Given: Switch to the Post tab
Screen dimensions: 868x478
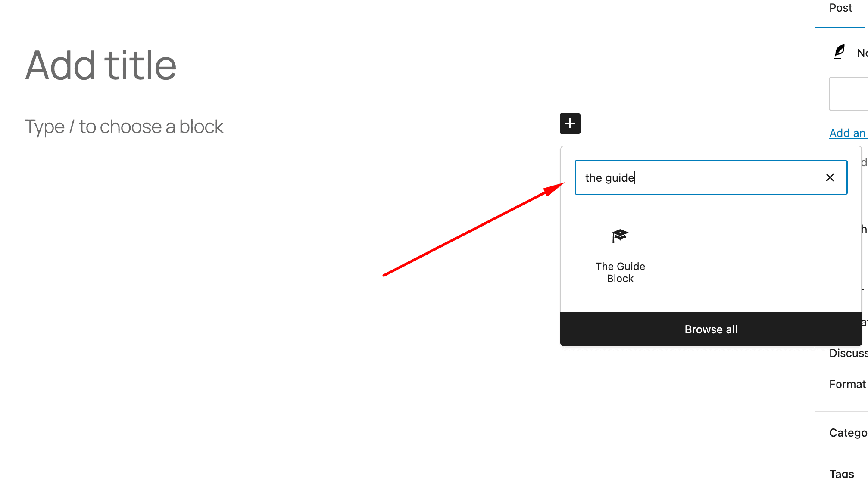Looking at the screenshot, I should [x=840, y=8].
